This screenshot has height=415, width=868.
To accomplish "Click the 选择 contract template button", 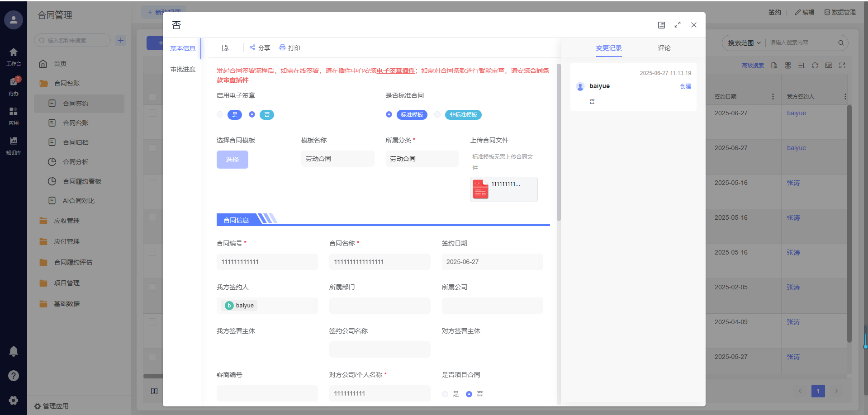I will point(232,160).
